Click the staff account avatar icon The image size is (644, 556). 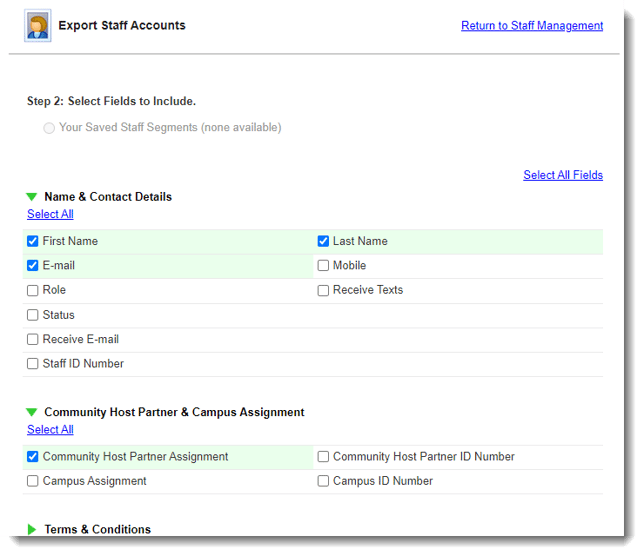click(x=38, y=26)
